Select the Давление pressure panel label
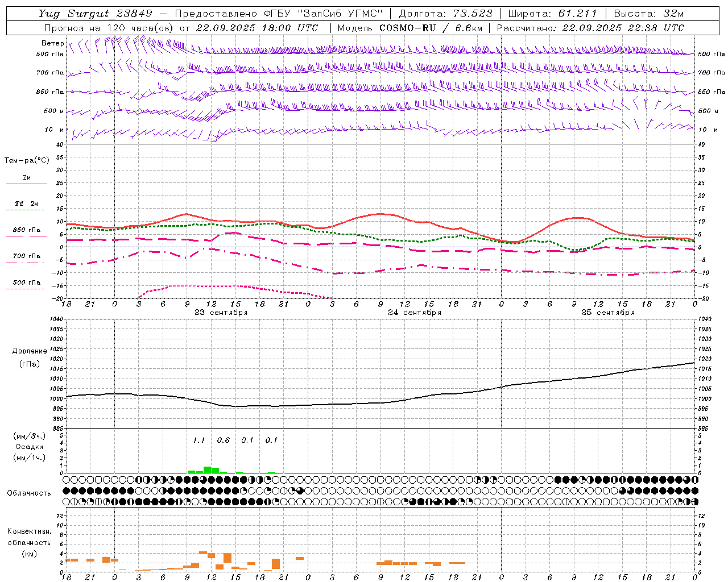728x582 pixels. [30, 351]
